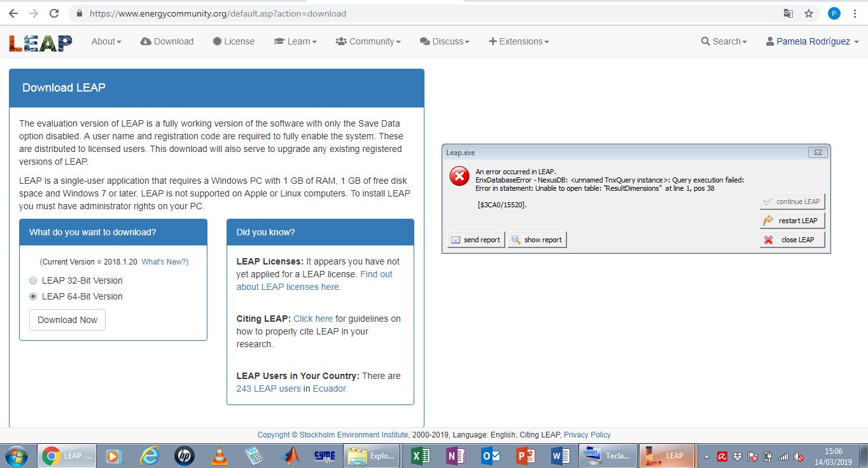Open the Search dropdown
Screen dimensions: 868x468
(x=724, y=41)
